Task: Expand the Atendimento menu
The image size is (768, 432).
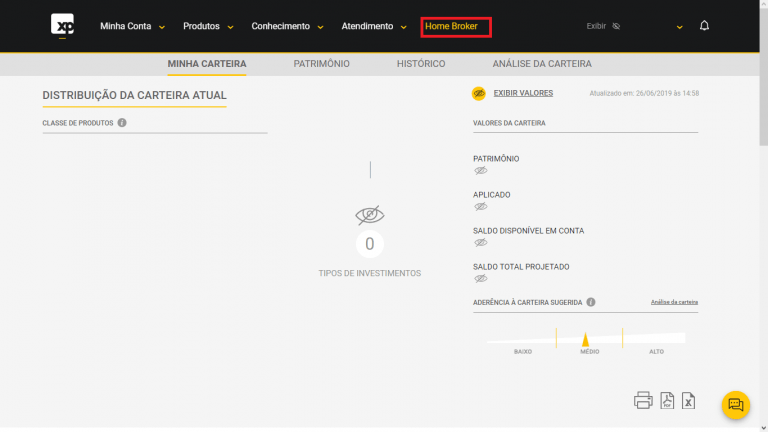Action: point(374,26)
